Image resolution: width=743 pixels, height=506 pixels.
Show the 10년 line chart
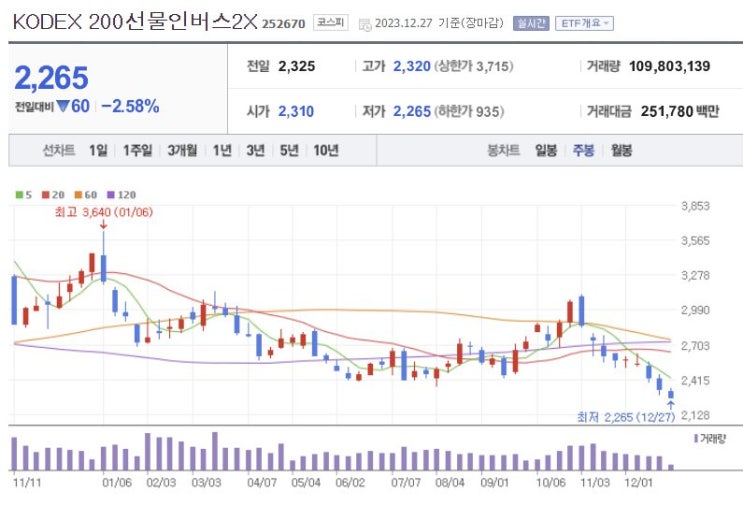pos(325,151)
